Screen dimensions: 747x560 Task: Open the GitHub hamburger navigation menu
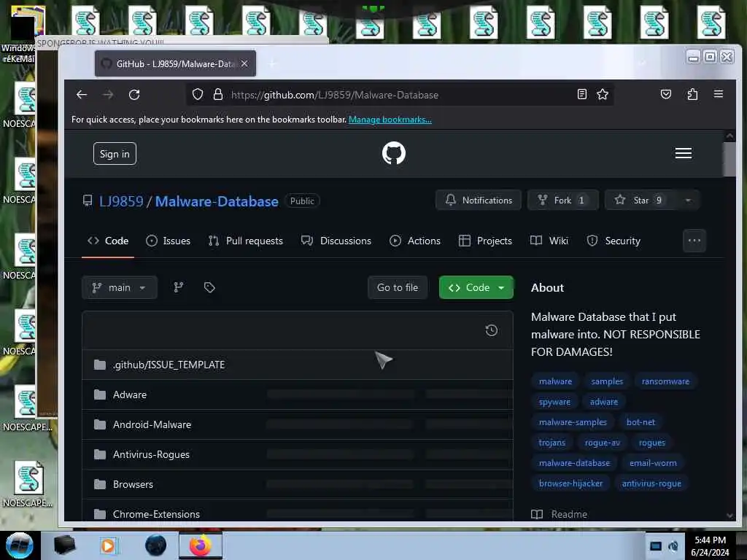click(683, 153)
